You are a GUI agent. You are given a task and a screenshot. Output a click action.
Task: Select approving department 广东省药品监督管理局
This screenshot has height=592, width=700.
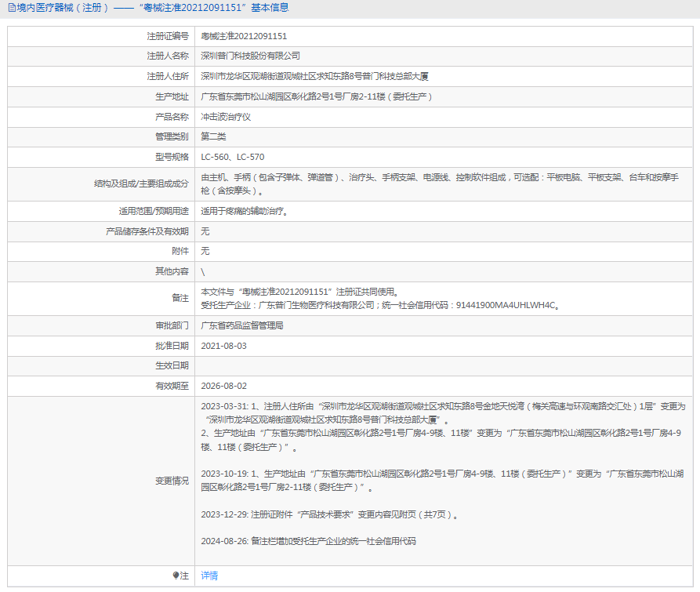point(242,326)
